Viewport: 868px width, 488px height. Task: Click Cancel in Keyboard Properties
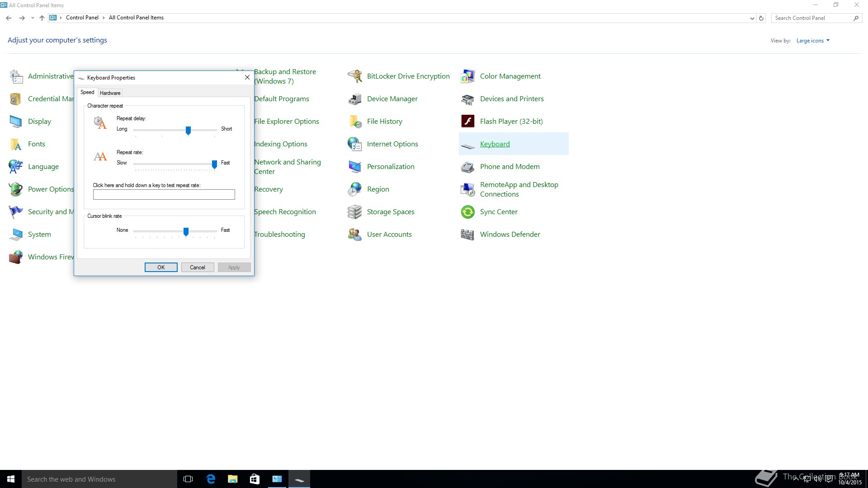click(198, 267)
